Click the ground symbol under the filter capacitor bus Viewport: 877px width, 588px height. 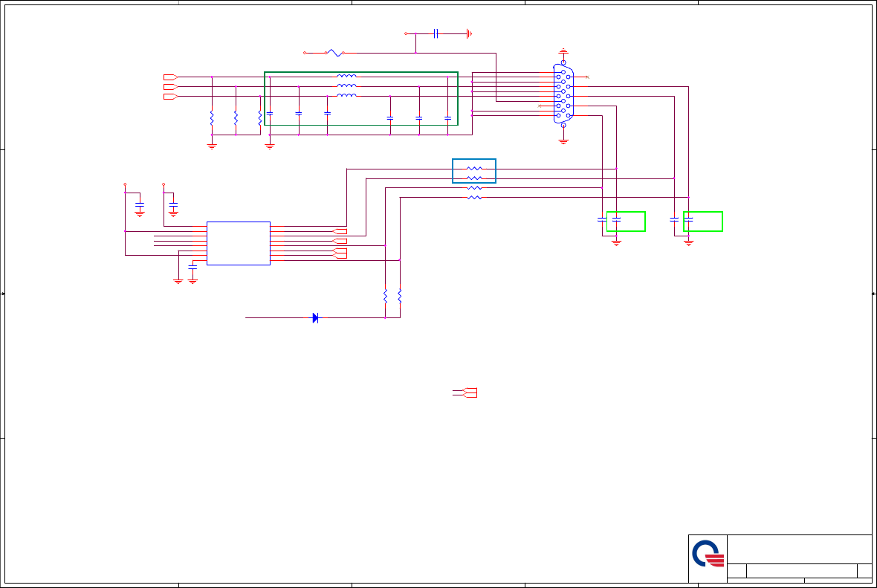coord(270,146)
